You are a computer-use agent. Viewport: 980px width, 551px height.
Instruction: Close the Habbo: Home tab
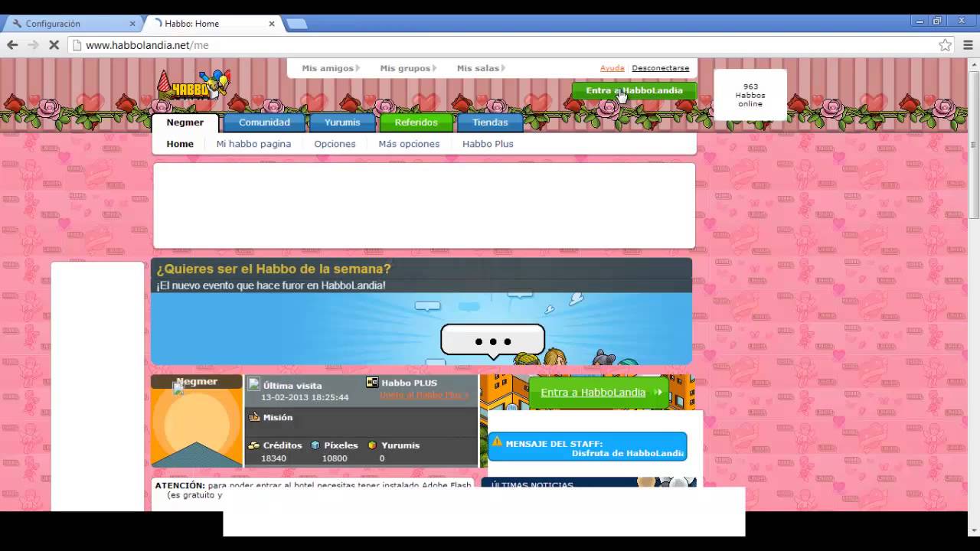click(271, 24)
